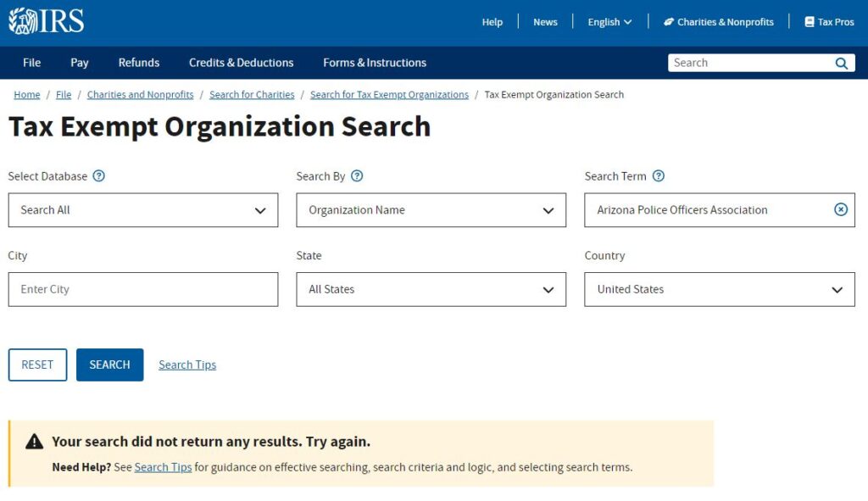Change language with the English selector

[x=609, y=22]
